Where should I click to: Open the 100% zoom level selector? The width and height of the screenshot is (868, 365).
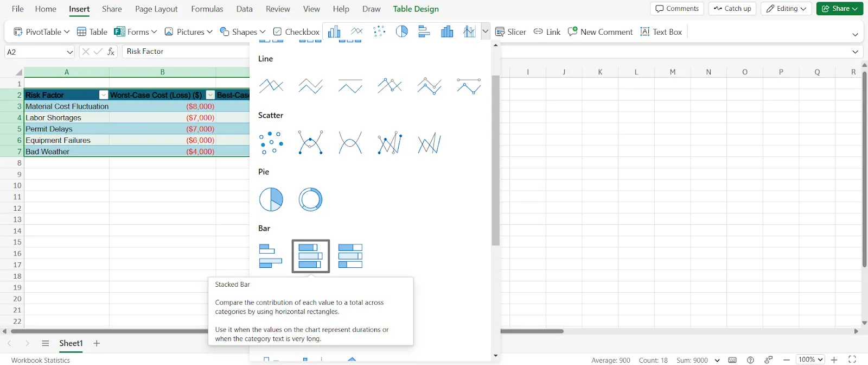pos(810,360)
